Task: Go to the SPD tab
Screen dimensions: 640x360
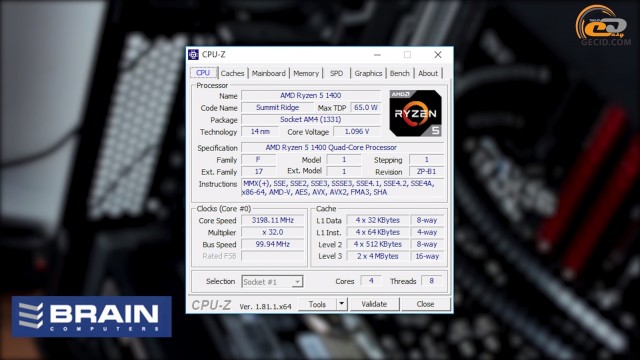Action: (336, 73)
